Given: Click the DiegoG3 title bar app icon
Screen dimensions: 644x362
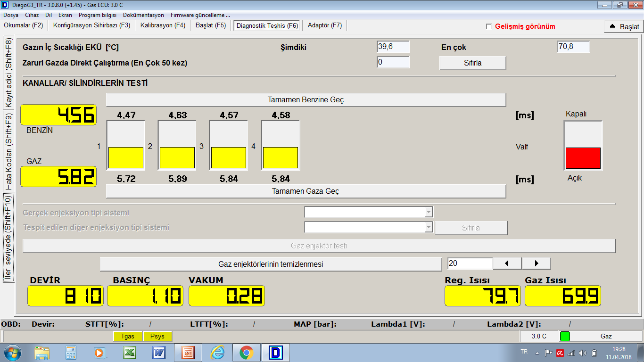Looking at the screenshot, I should coord(5,5).
